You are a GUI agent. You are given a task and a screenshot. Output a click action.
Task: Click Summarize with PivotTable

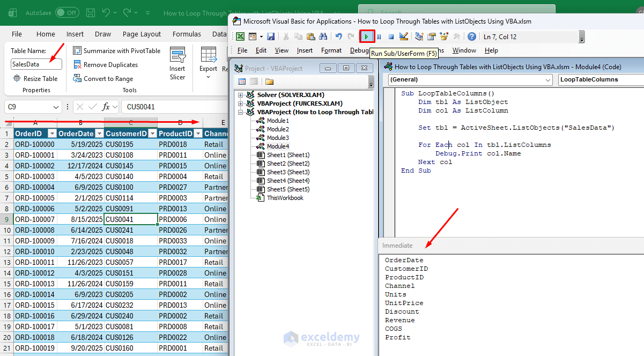pyautogui.click(x=116, y=50)
